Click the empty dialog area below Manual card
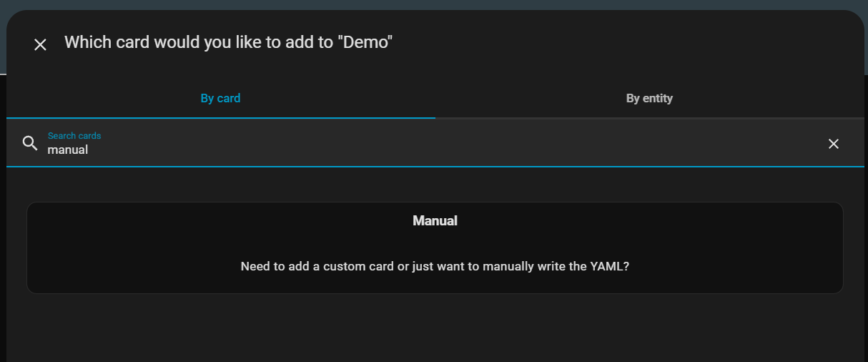Image resolution: width=868 pixels, height=362 pixels. tap(435, 329)
